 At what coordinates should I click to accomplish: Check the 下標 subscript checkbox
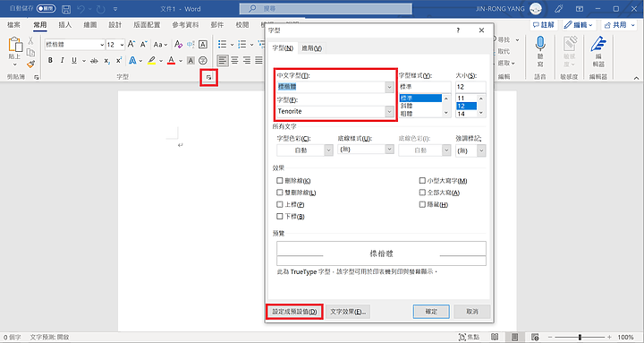pos(280,217)
